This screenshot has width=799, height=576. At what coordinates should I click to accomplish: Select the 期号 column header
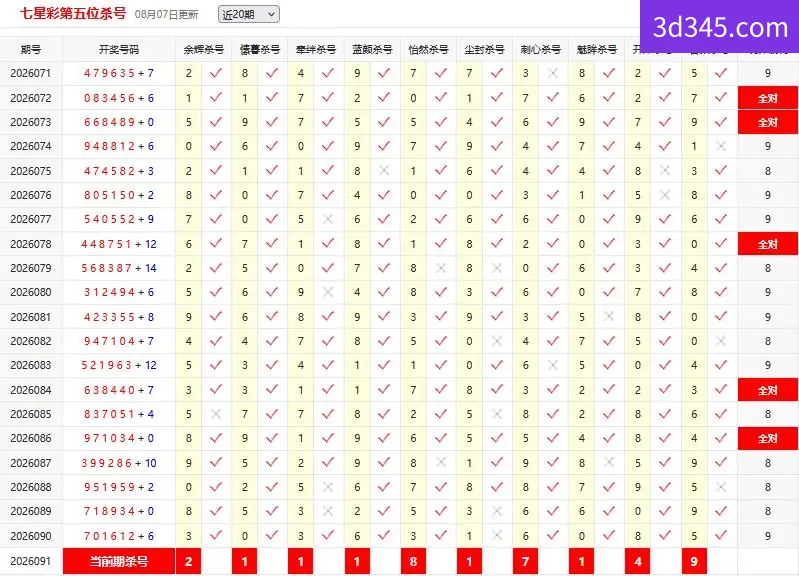click(31, 49)
